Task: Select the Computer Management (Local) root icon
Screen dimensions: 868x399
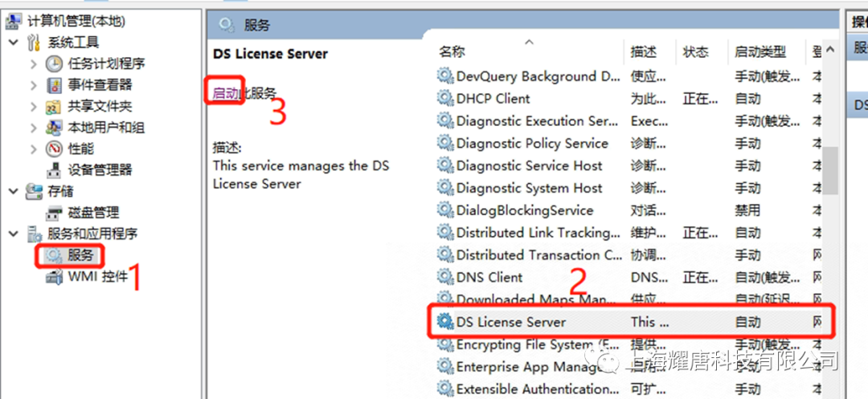Action: [x=14, y=22]
